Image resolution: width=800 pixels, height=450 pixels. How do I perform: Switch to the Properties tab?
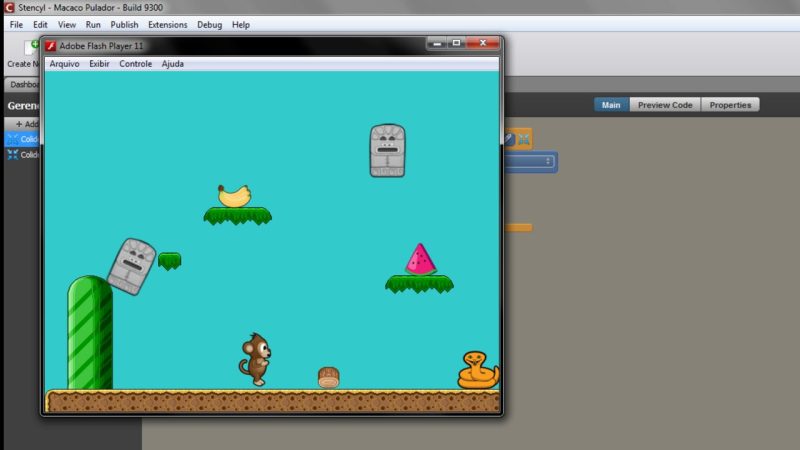(730, 105)
